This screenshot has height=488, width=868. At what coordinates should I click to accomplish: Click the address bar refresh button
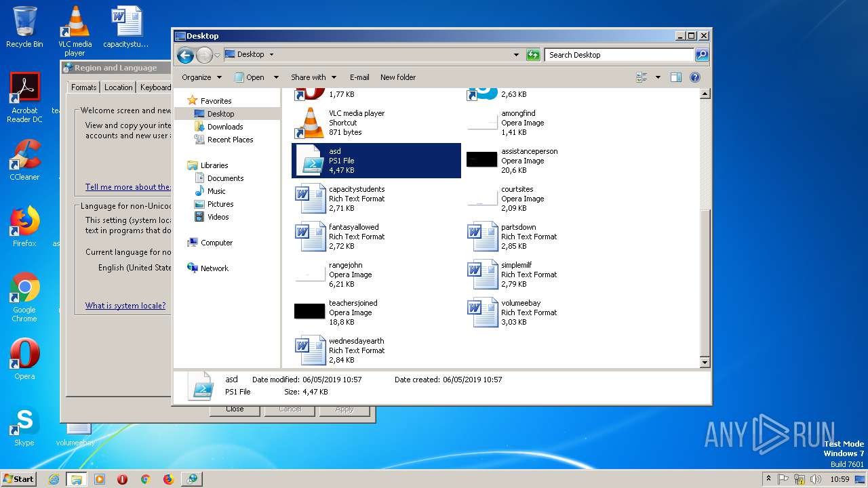533,55
